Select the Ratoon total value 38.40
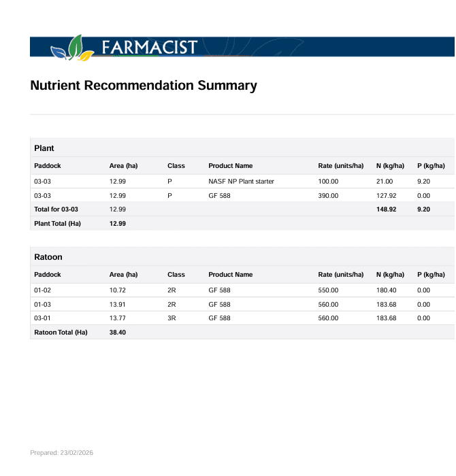 (118, 333)
